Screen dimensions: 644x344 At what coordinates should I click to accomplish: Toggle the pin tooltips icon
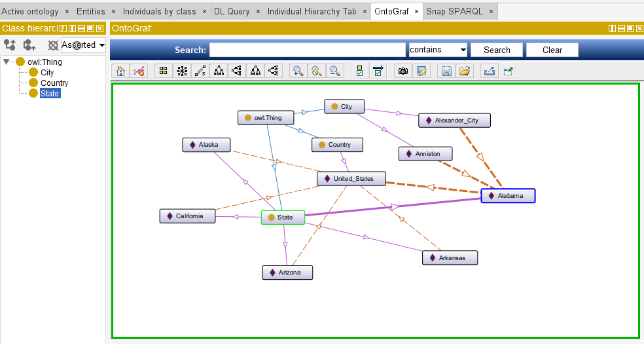(x=508, y=71)
